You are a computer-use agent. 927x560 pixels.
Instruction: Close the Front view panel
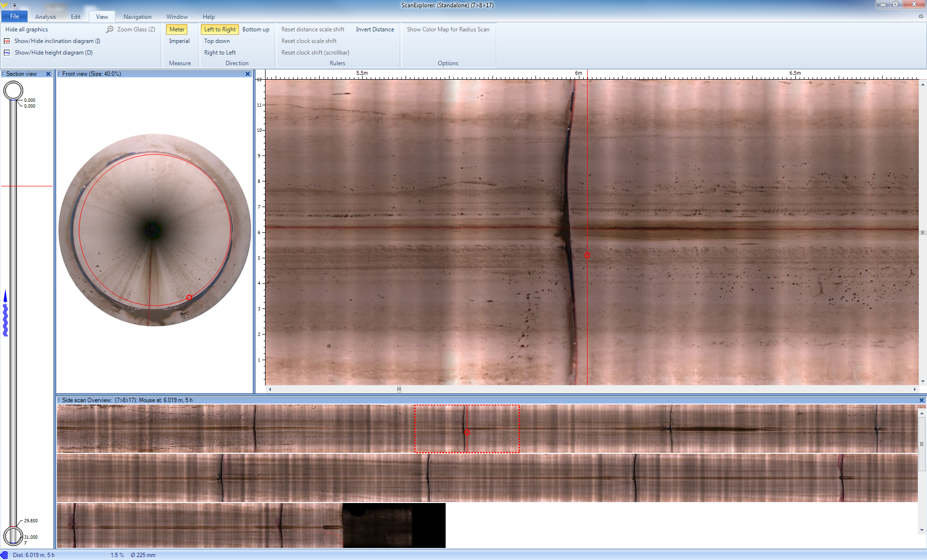pyautogui.click(x=248, y=74)
